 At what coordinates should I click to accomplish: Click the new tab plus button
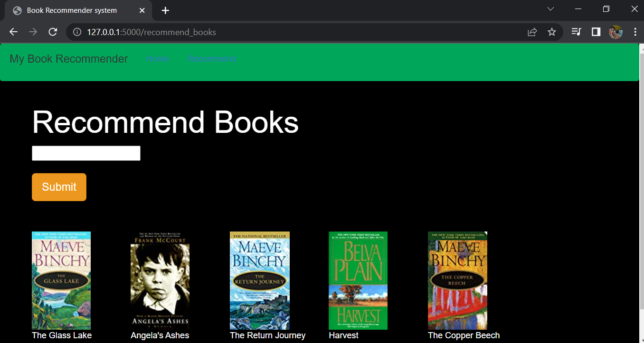[164, 10]
